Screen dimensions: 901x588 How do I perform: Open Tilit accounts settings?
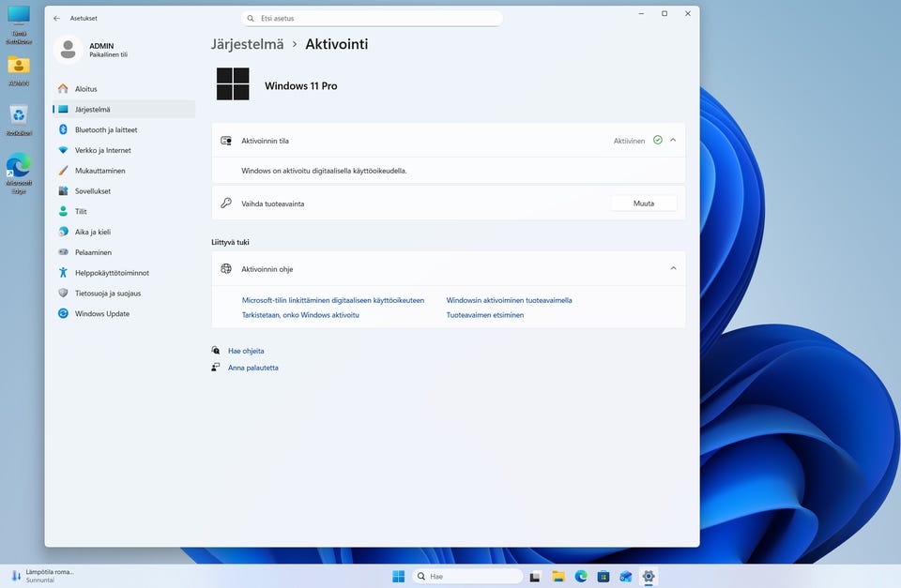124,211
